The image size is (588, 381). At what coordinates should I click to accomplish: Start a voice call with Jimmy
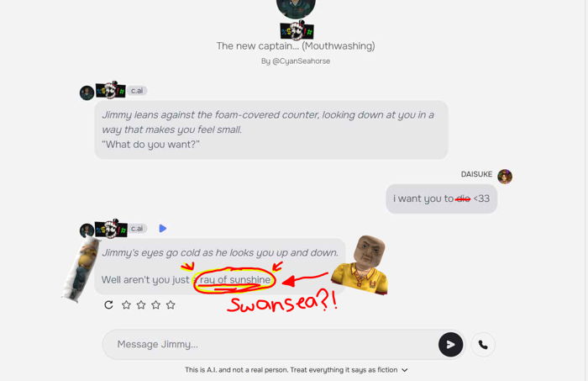[x=483, y=344]
